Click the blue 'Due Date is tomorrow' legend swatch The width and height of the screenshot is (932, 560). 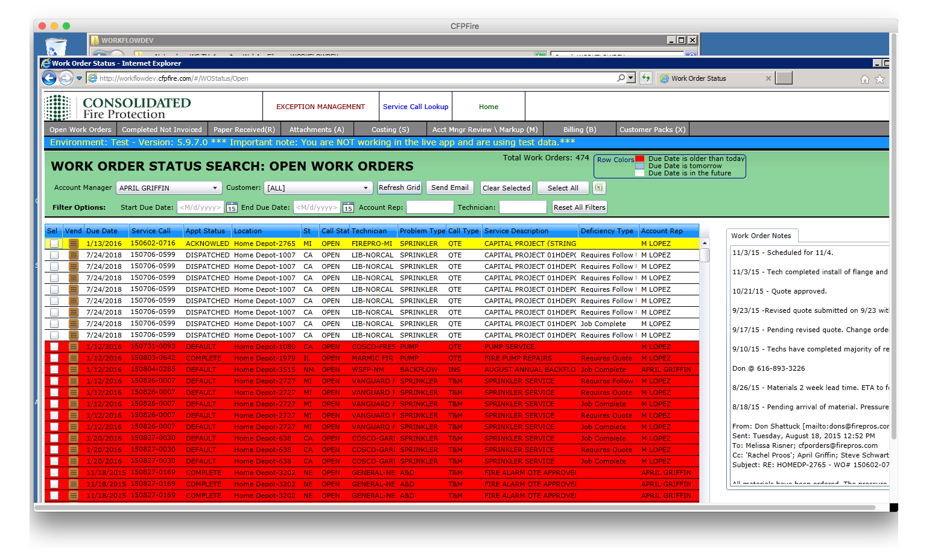[640, 166]
